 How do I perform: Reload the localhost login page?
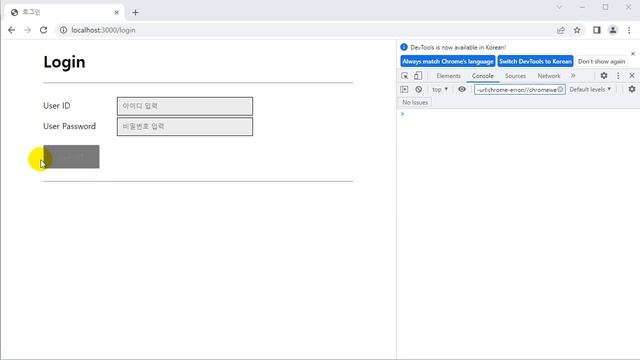43,30
